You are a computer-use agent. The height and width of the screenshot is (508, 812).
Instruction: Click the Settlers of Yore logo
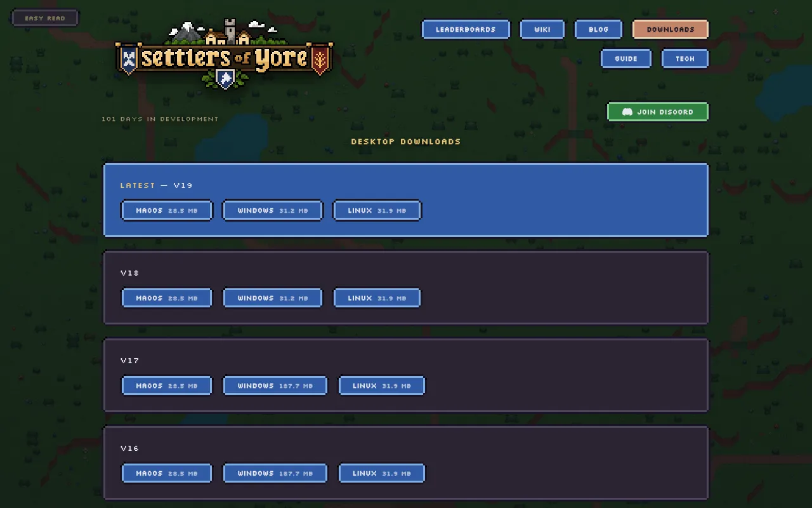tap(225, 55)
